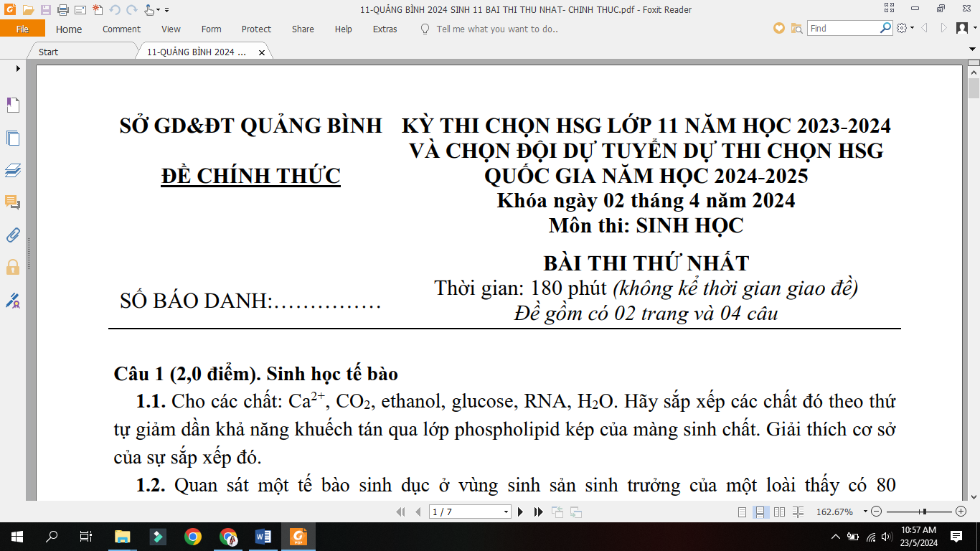Image resolution: width=980 pixels, height=551 pixels.
Task: Go to previous page button
Action: 418,512
